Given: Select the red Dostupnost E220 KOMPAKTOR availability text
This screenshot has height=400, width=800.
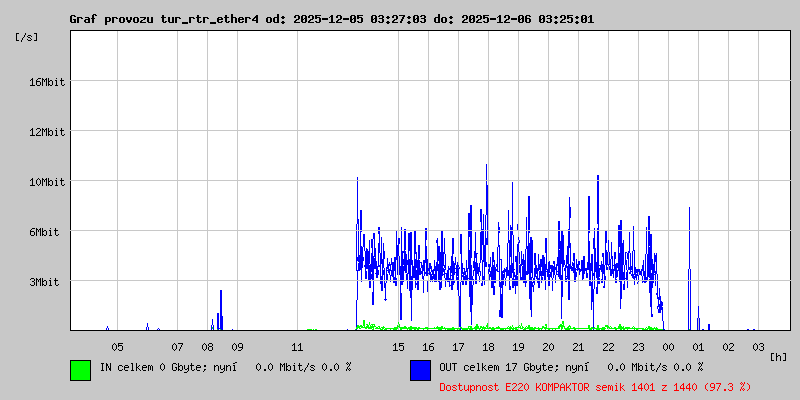Looking at the screenshot, I should 595,386.
